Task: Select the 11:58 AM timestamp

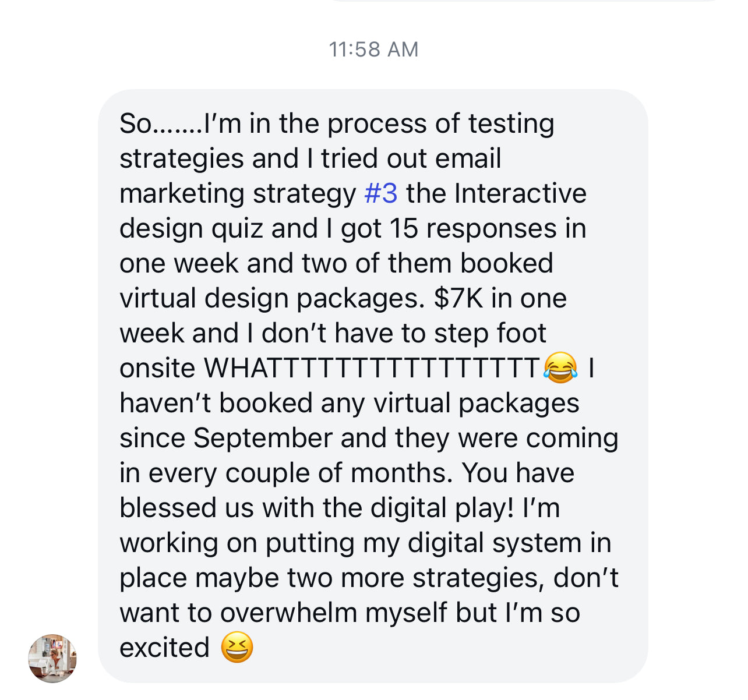Action: [x=373, y=50]
